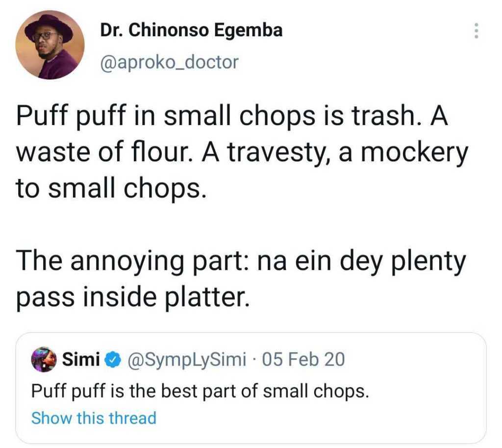Open the @SympLySimi handle
This screenshot has width=502, height=448.
(x=186, y=360)
